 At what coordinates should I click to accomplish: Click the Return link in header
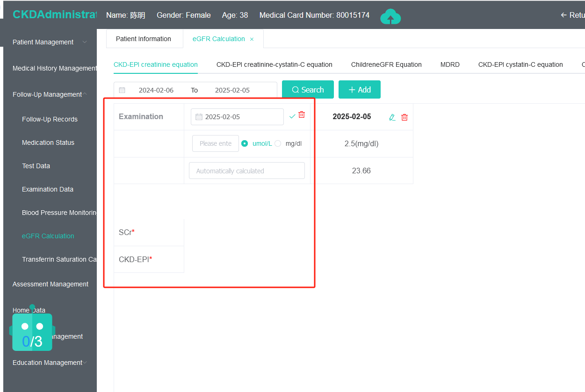pos(572,15)
